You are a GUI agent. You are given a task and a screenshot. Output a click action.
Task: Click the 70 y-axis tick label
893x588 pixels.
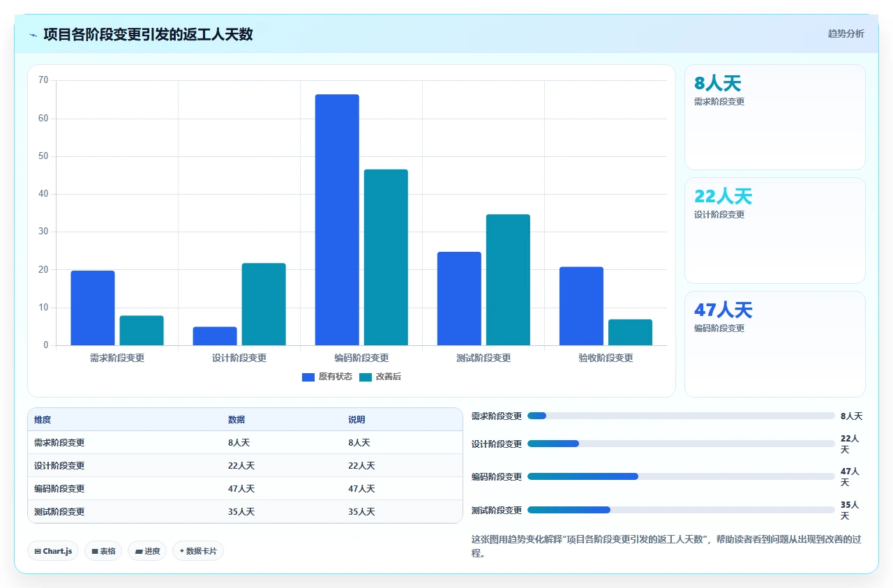click(x=43, y=80)
